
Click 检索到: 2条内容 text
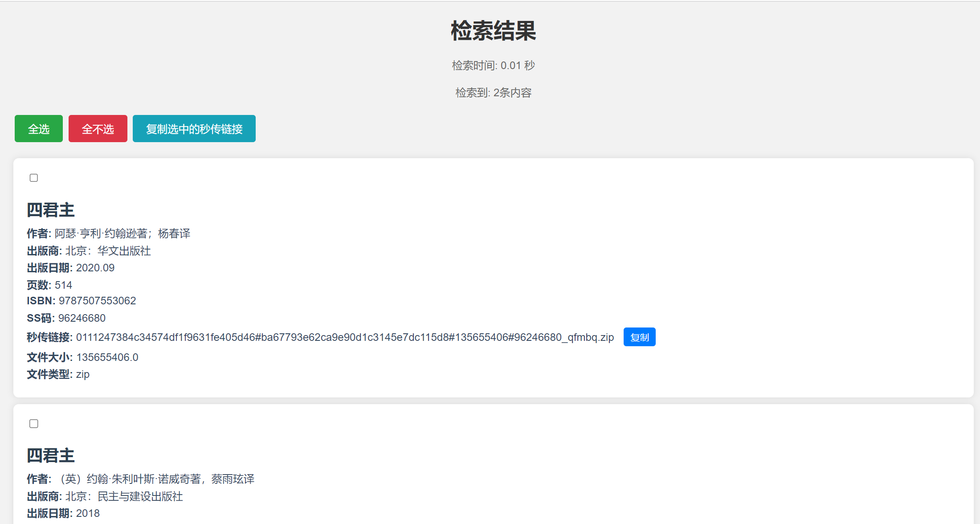pyautogui.click(x=494, y=93)
